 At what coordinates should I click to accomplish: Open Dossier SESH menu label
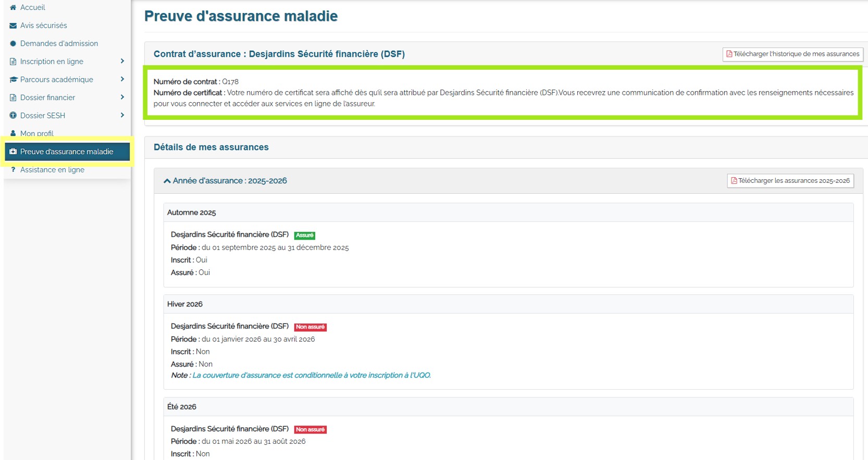click(x=42, y=116)
